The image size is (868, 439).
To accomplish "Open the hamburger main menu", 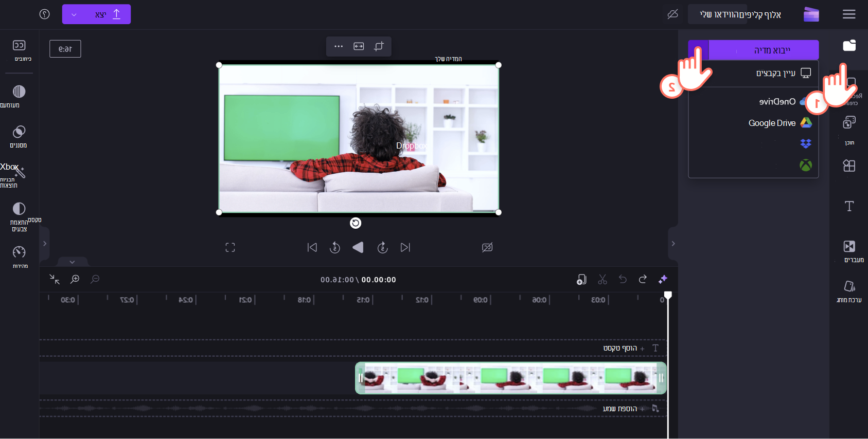I will (x=849, y=14).
